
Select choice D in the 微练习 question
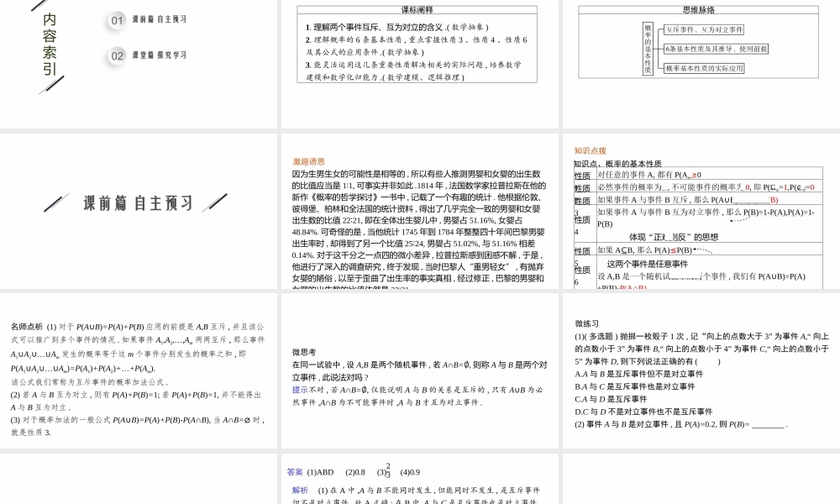click(x=643, y=412)
